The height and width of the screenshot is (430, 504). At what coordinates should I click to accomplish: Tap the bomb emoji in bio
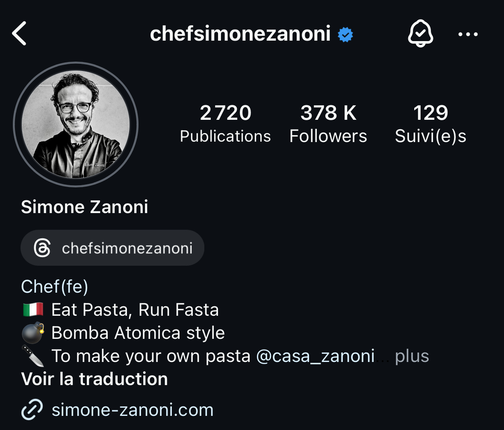click(x=33, y=332)
